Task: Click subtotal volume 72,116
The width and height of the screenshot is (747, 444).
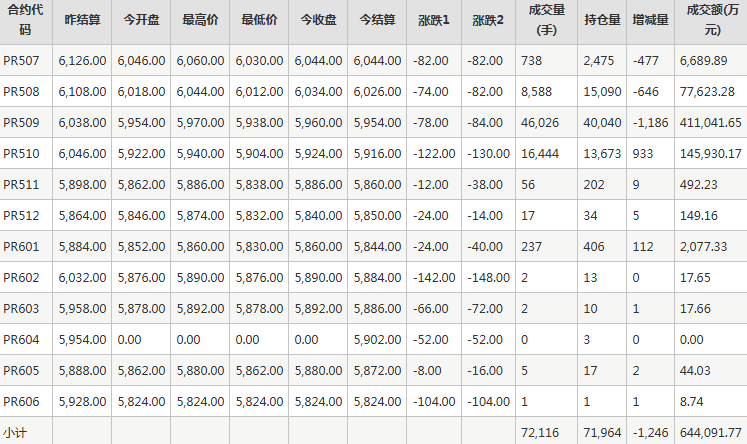Action: (x=540, y=433)
